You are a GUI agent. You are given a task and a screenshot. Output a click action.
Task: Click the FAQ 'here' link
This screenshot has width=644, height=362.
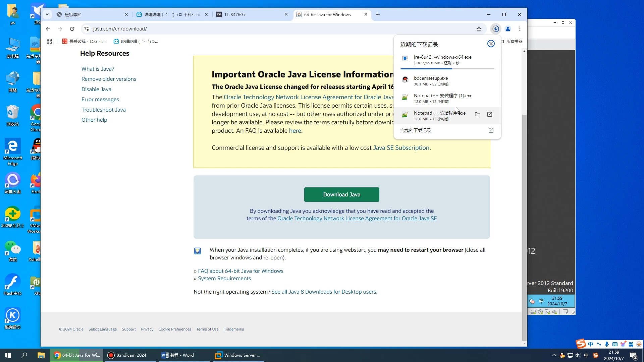click(x=295, y=131)
